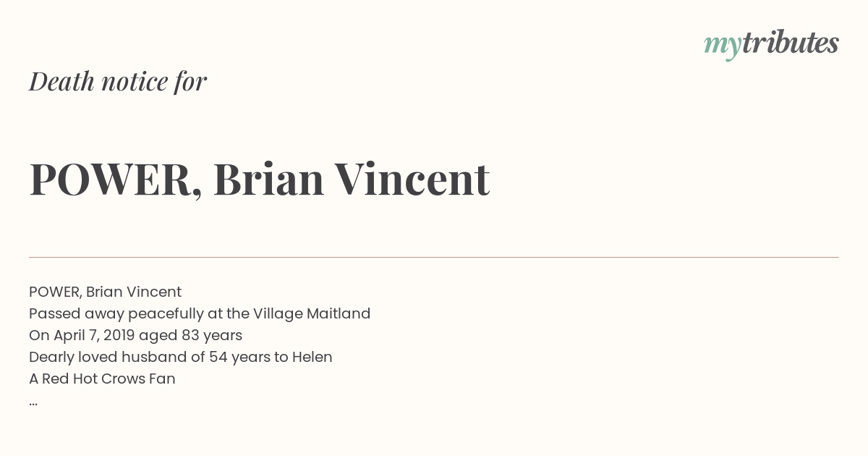Click the "Dearly loved husband" line
868x456 pixels.
click(x=181, y=357)
